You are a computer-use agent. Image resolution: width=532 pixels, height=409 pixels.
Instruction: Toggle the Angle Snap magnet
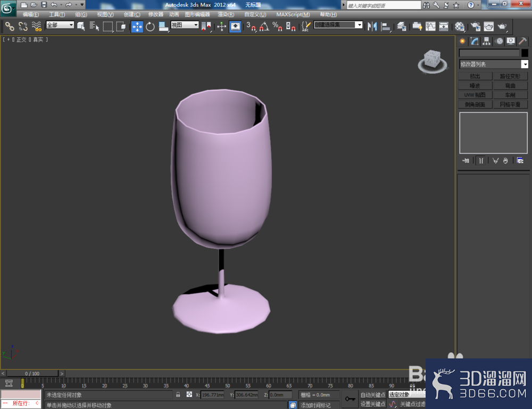click(x=264, y=27)
